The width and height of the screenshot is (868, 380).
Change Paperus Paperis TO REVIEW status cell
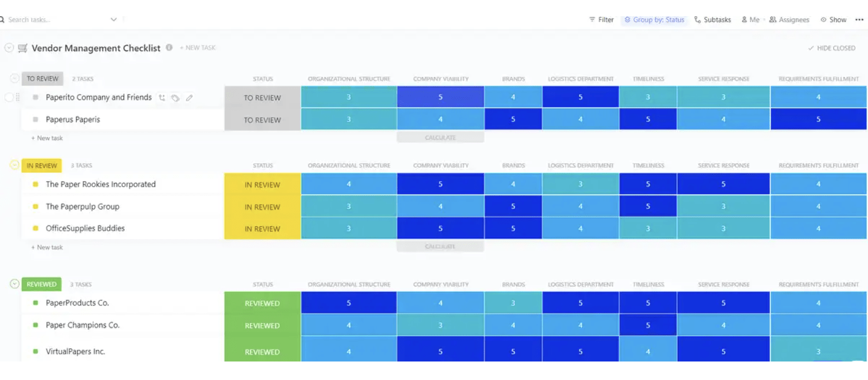point(262,119)
